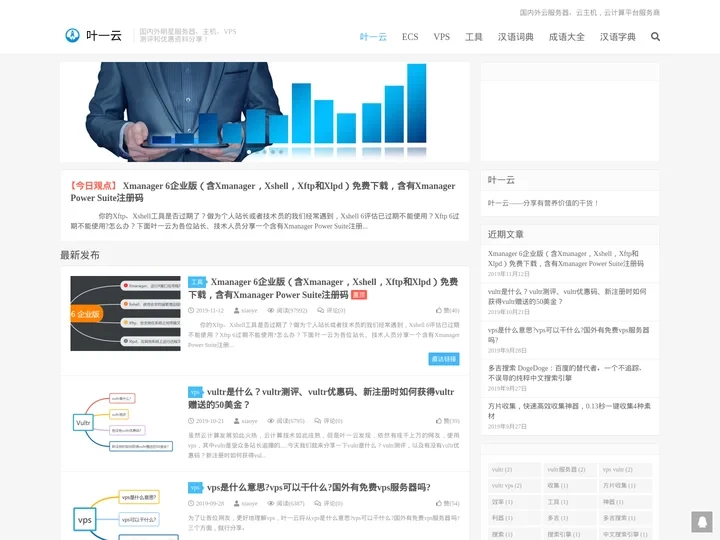Click the author icon on the Xmanager post
The image size is (720, 540).
(236, 310)
